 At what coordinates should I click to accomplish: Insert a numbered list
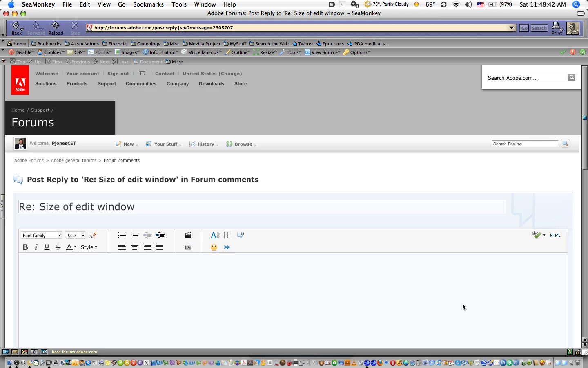tap(134, 235)
